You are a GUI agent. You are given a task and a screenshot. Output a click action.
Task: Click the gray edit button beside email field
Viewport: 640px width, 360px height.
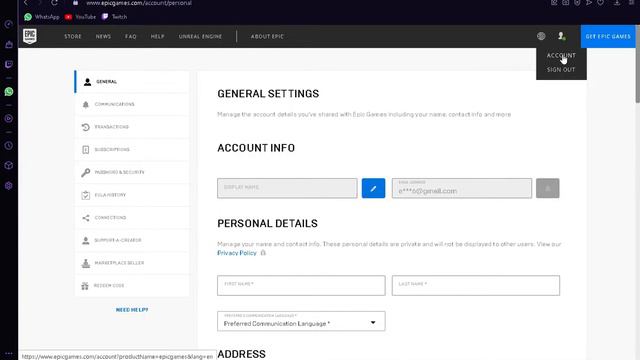point(547,188)
